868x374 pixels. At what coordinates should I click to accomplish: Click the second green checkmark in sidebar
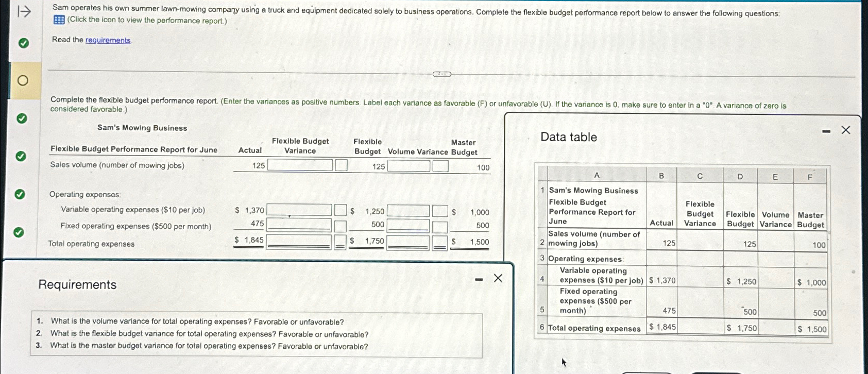(x=21, y=118)
